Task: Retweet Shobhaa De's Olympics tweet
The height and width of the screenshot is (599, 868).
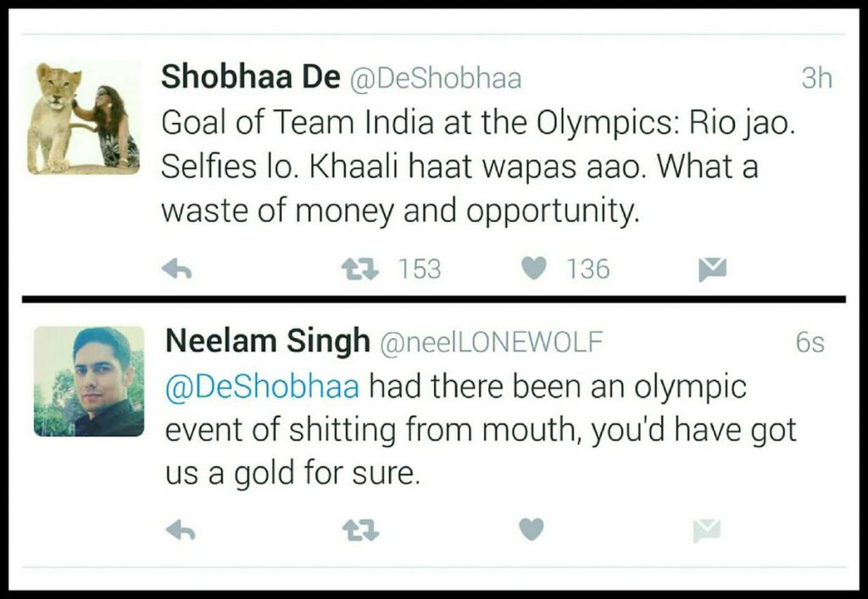Action: pos(360,269)
